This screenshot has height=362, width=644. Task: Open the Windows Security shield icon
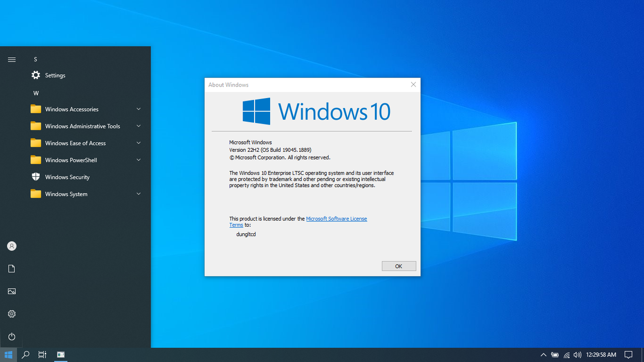[36, 177]
